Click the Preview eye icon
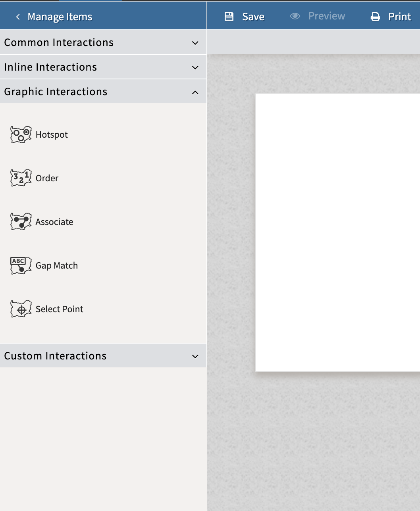This screenshot has width=420, height=511. (295, 16)
